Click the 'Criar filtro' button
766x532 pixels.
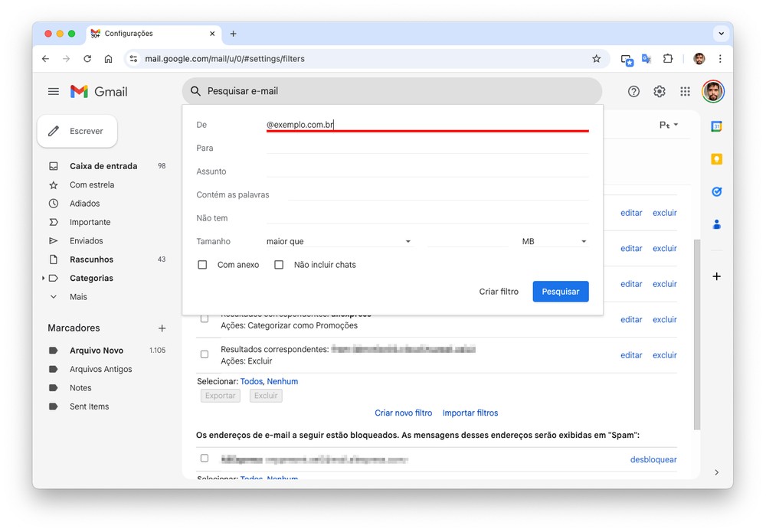(499, 292)
